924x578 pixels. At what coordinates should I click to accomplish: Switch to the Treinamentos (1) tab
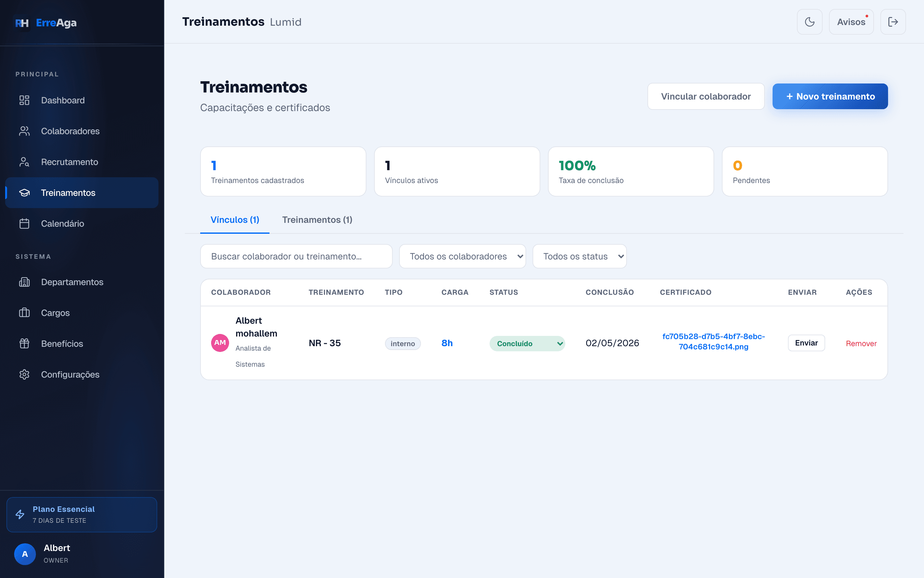pyautogui.click(x=317, y=220)
